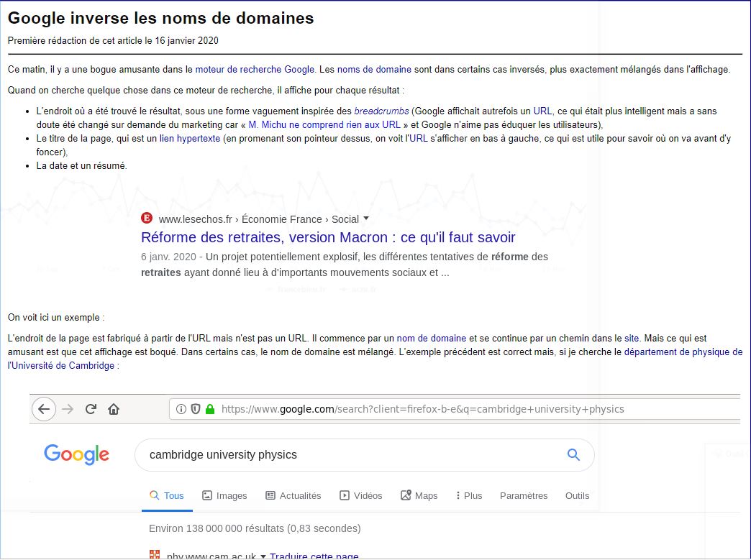This screenshot has height=560, width=751.
Task: Open 'Réforme des retraites, version Macron' result
Action: click(x=328, y=237)
